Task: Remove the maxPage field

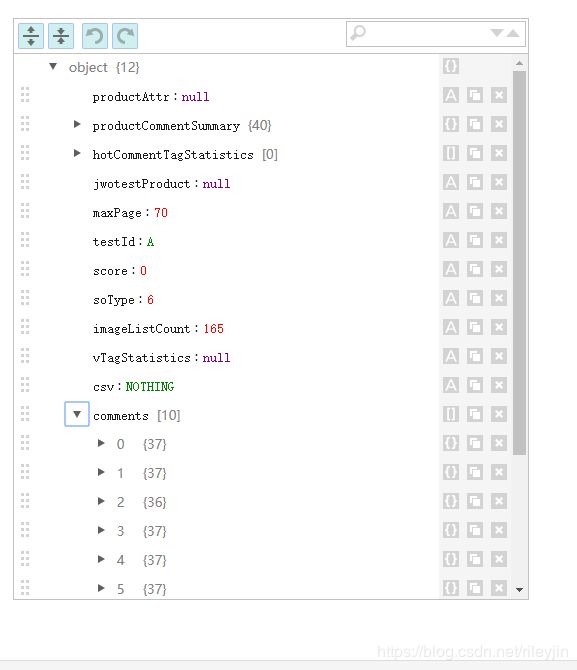Action: coord(498,211)
